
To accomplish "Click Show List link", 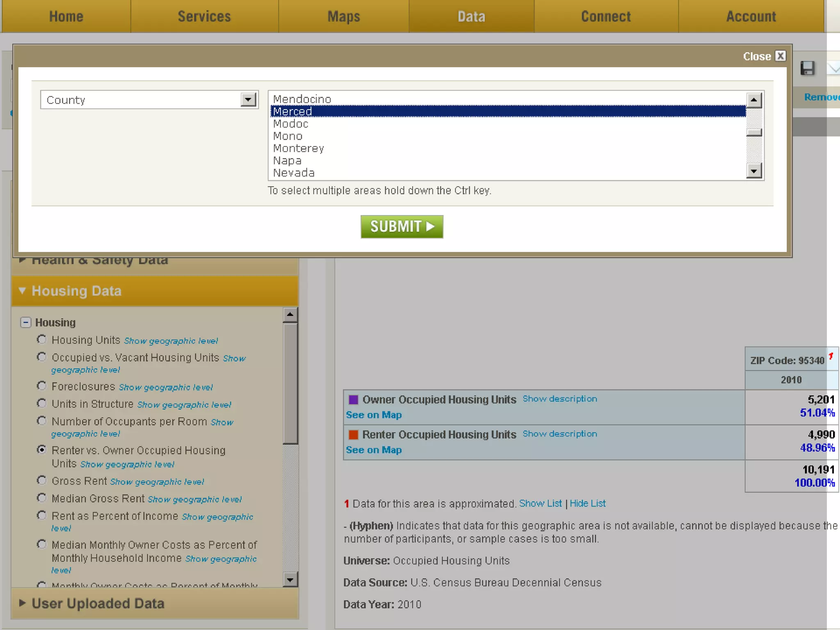I will (540, 503).
